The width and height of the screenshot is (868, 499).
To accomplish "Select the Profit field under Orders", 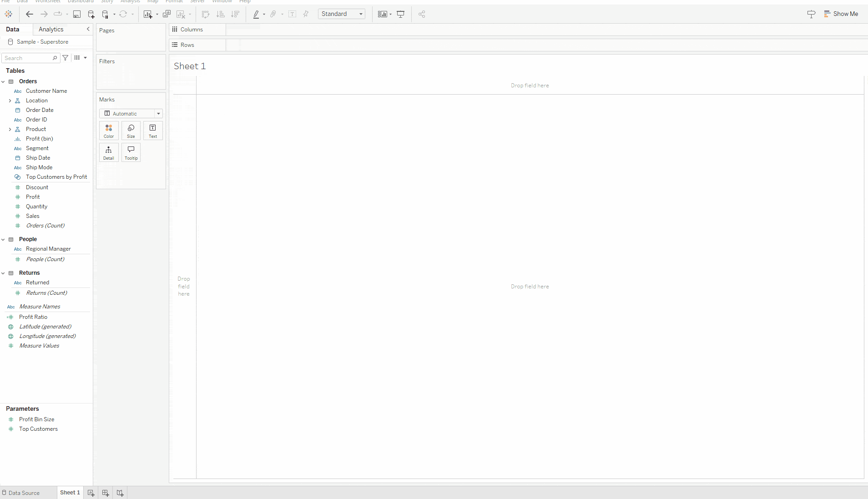I will click(33, 197).
